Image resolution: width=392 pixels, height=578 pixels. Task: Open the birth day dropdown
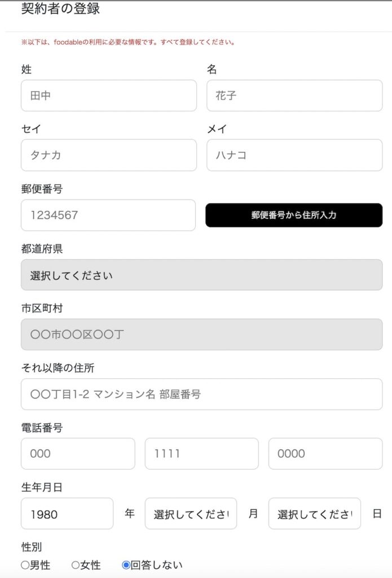pos(314,514)
